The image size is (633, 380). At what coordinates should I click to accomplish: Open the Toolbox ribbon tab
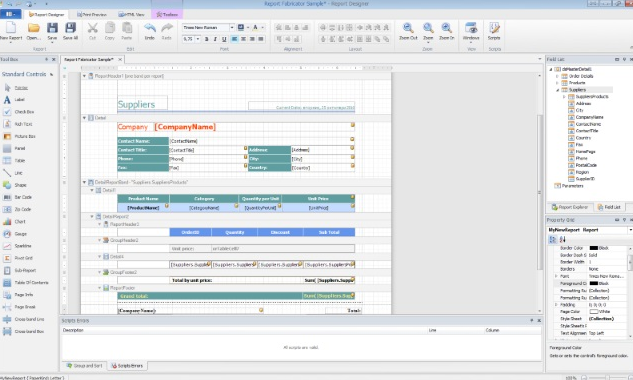coord(167,15)
